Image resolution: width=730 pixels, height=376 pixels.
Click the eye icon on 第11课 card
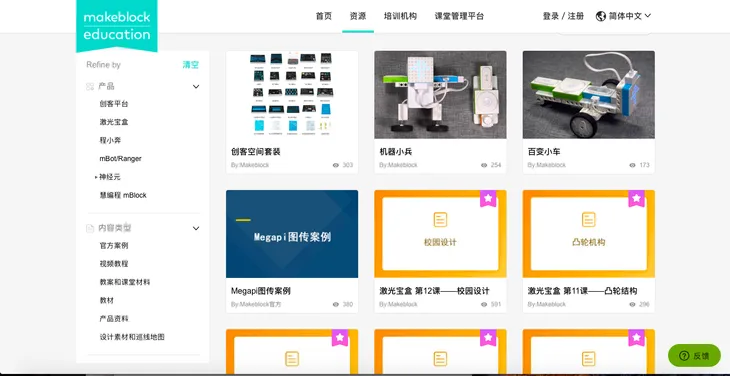pos(632,304)
